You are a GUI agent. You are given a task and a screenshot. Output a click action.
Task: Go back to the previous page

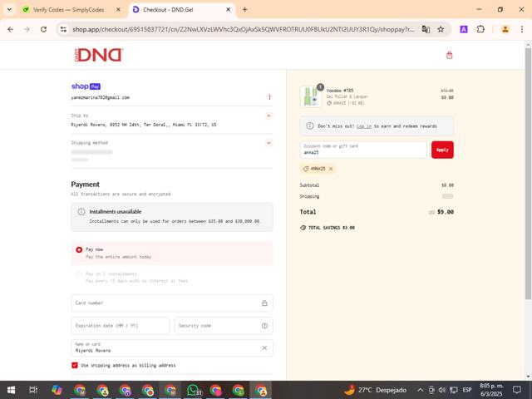pyautogui.click(x=11, y=30)
